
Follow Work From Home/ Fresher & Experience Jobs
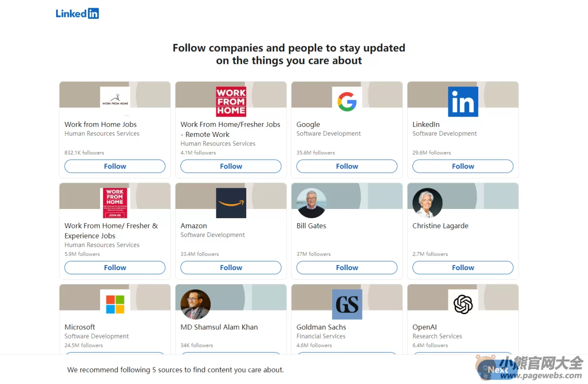click(115, 268)
